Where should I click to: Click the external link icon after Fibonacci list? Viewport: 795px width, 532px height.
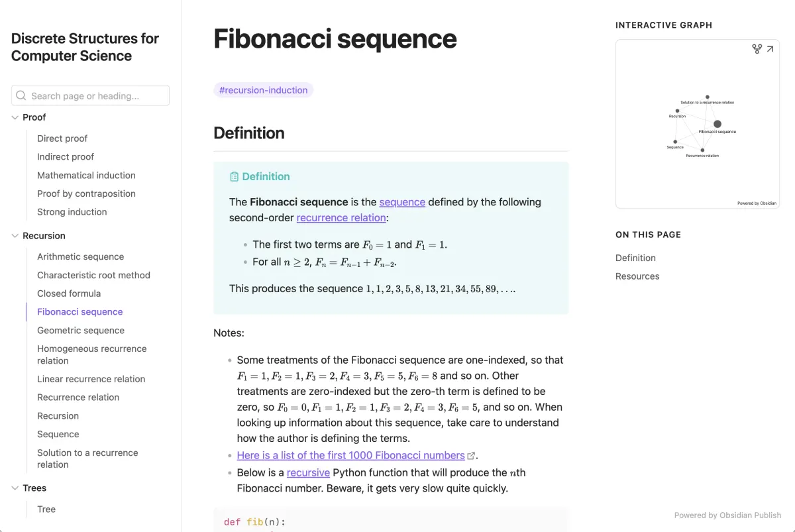coord(472,456)
